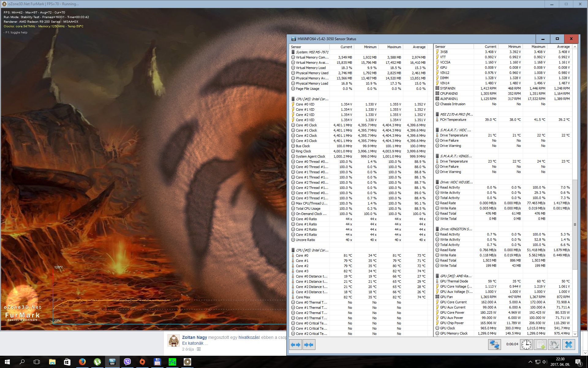Image resolution: width=588 pixels, height=368 pixels.
Task: Show hidden system tray icons chevron
Action: pyautogui.click(x=530, y=362)
